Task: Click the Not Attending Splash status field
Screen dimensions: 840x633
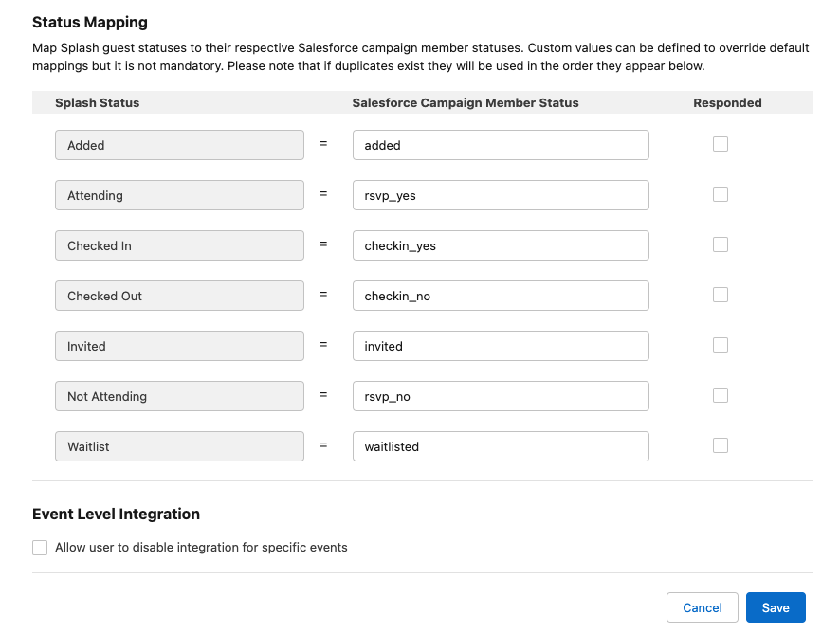Action: [x=179, y=396]
